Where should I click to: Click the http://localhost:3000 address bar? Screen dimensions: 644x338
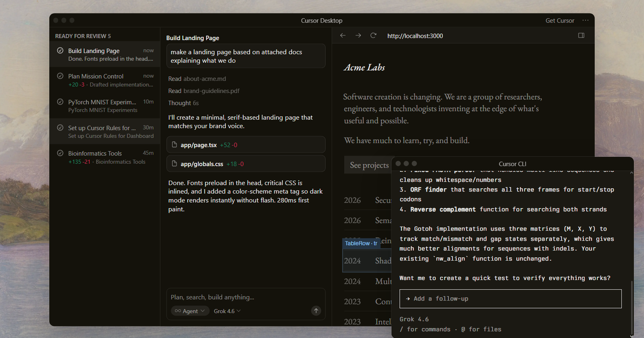pos(415,36)
